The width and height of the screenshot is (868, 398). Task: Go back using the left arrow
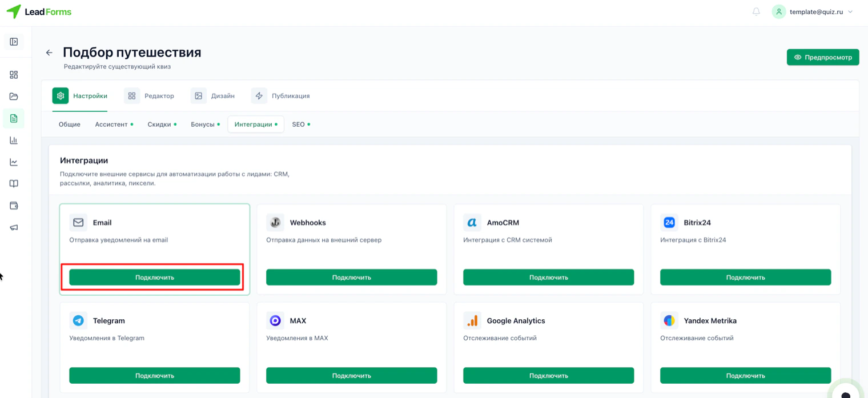pos(49,53)
